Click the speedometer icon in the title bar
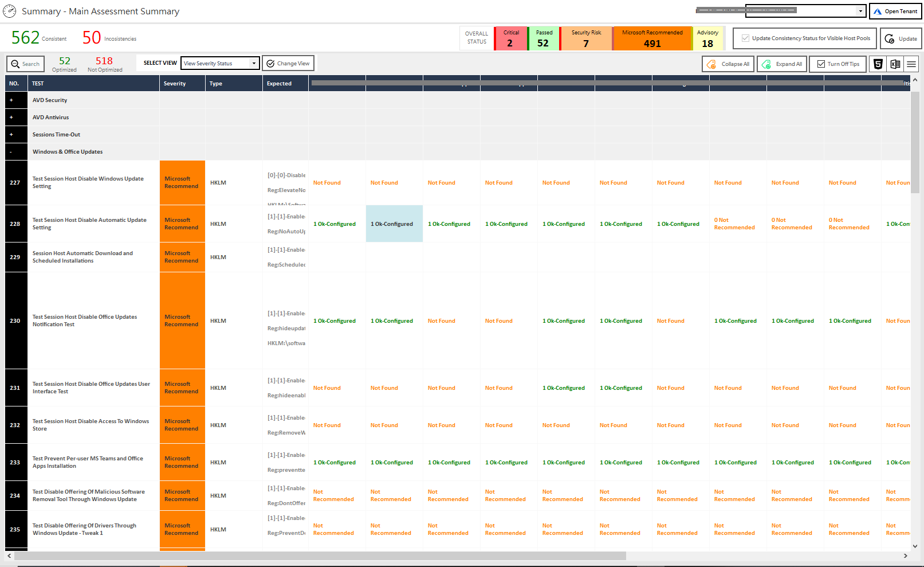 point(9,11)
